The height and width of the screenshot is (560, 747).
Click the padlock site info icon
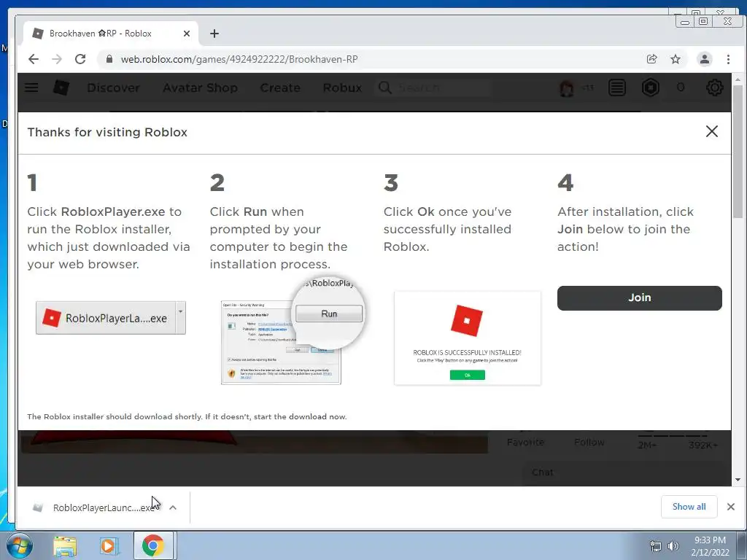[109, 59]
